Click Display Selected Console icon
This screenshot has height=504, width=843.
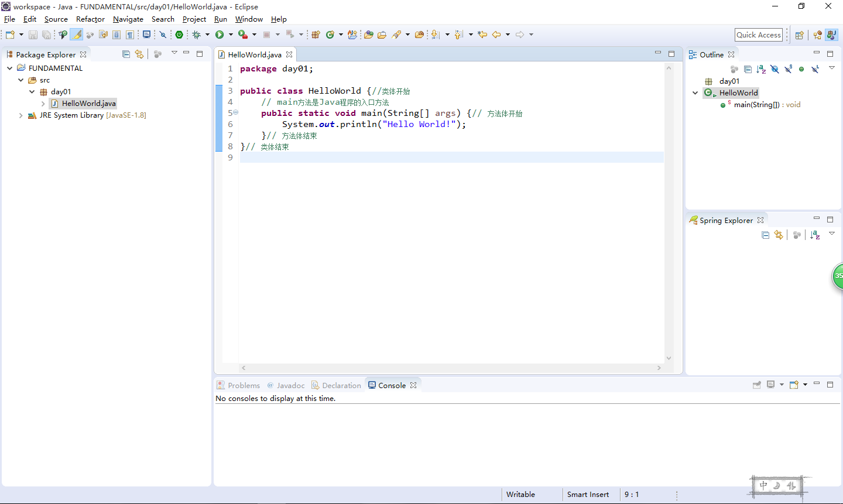pos(771,385)
